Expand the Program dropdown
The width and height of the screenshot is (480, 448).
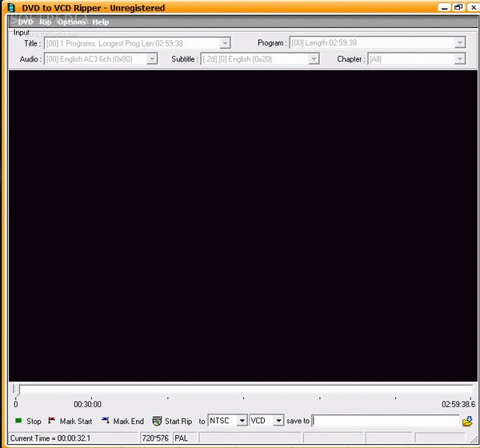pyautogui.click(x=460, y=42)
